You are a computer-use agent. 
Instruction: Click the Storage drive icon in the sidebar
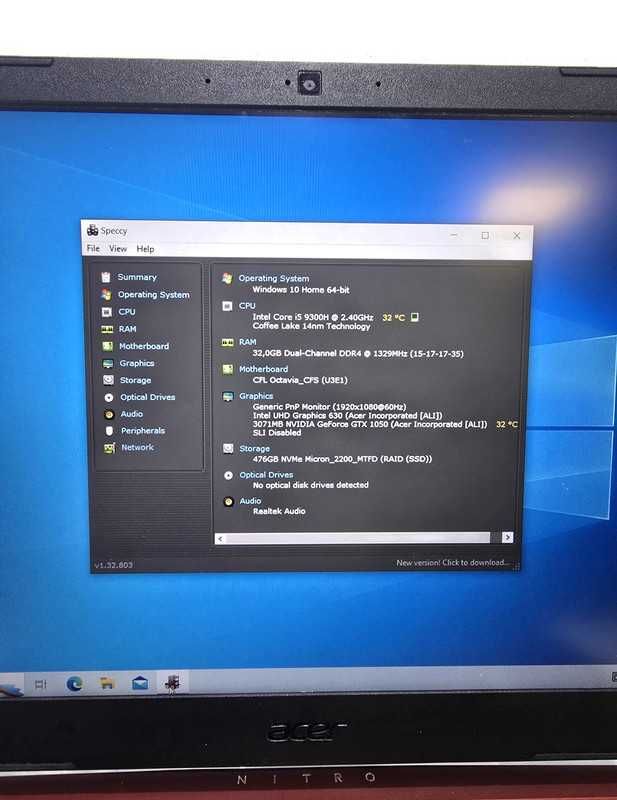point(108,380)
